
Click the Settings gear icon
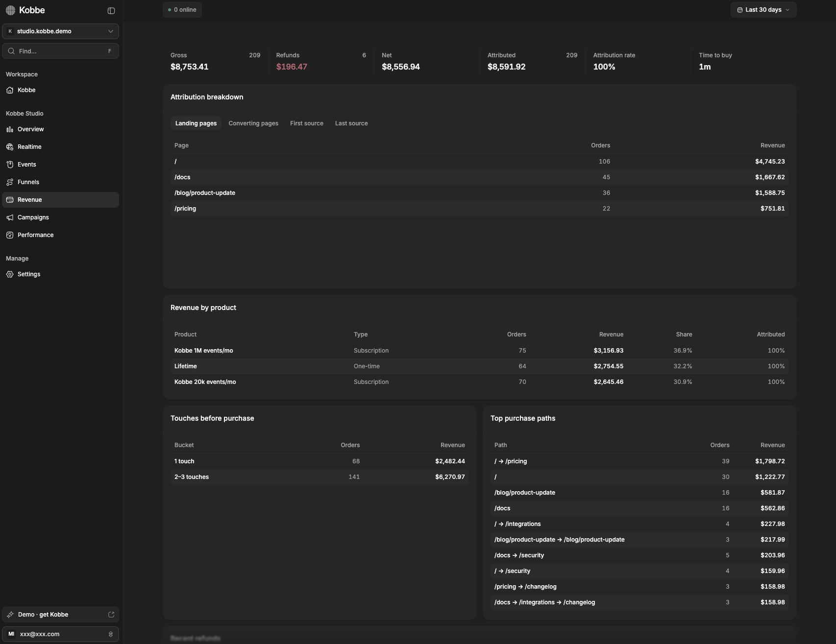click(x=10, y=274)
